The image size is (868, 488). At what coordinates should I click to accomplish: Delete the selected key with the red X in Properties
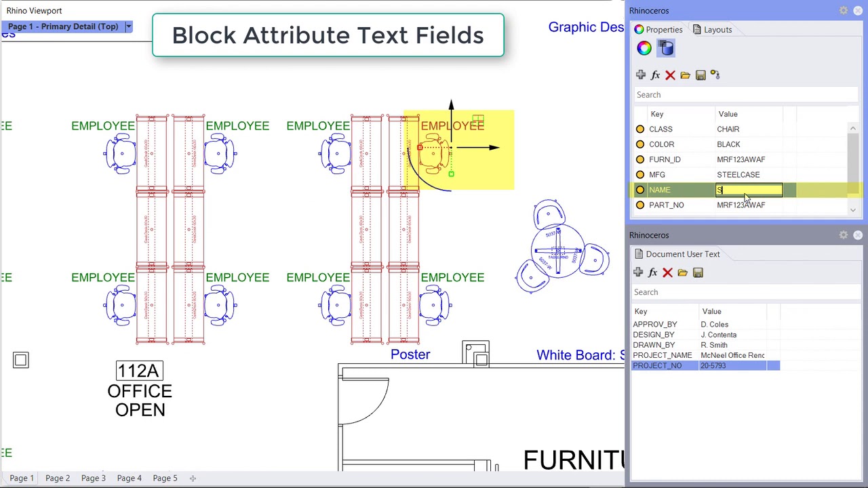click(x=670, y=75)
